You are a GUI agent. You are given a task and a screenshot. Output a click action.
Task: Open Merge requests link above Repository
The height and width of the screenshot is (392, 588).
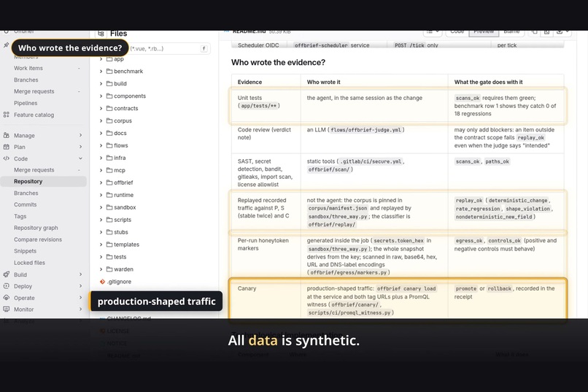point(34,170)
